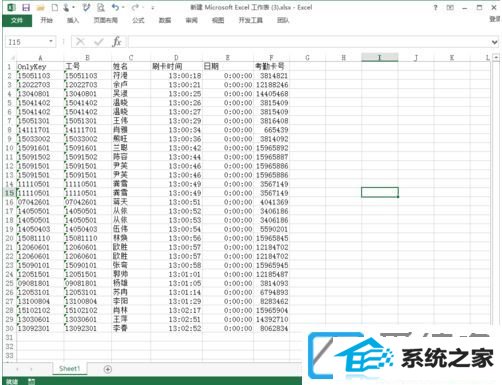The width and height of the screenshot is (502, 385).
Task: Click the cancel entry X beside the formula bar
Action: [x=80, y=42]
